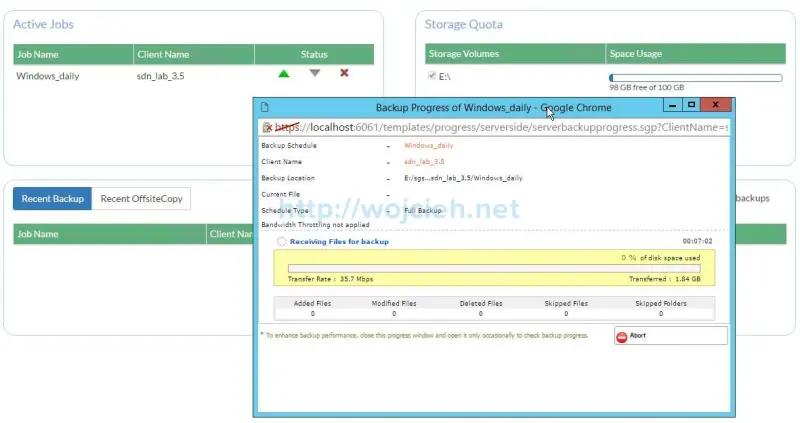
Task: Click the insecure HTTPS lock icon in address bar
Action: point(267,128)
